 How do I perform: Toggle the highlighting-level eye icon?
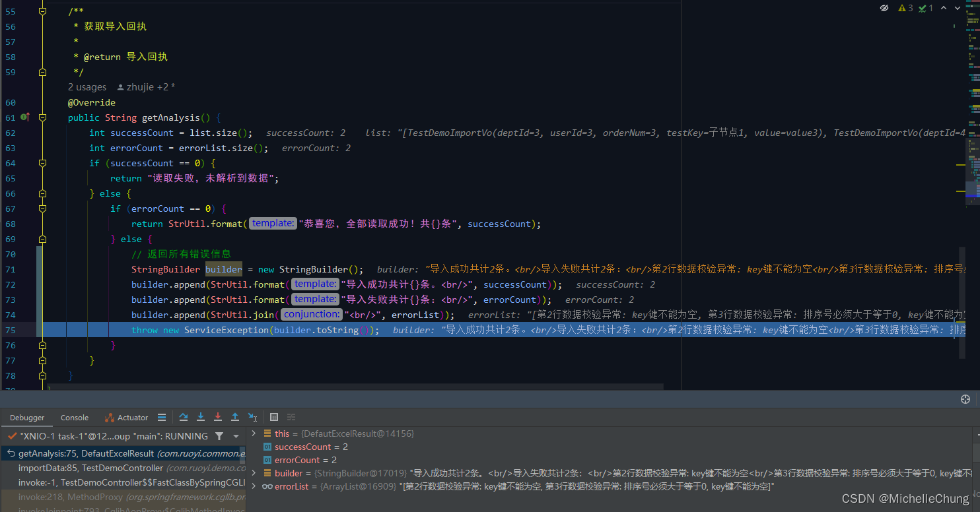(885, 8)
